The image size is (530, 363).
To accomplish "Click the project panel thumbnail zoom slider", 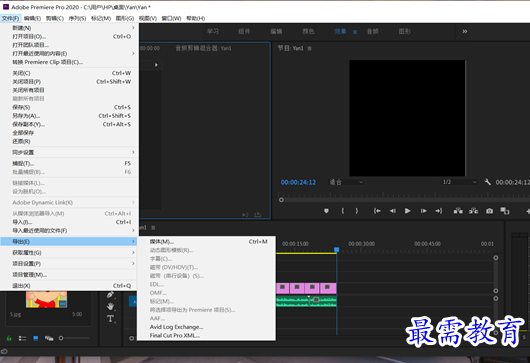I will [74, 338].
